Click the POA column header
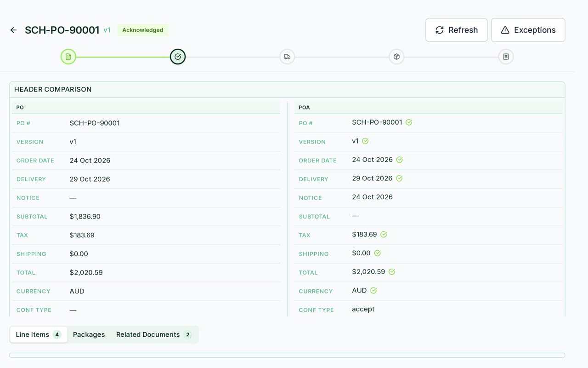The width and height of the screenshot is (588, 368). tap(304, 108)
